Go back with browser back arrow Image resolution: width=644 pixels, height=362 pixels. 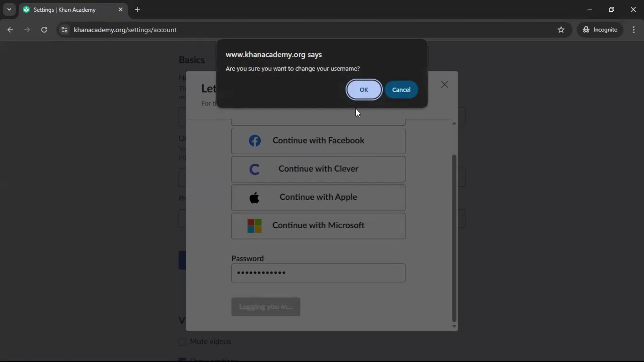[x=10, y=30]
